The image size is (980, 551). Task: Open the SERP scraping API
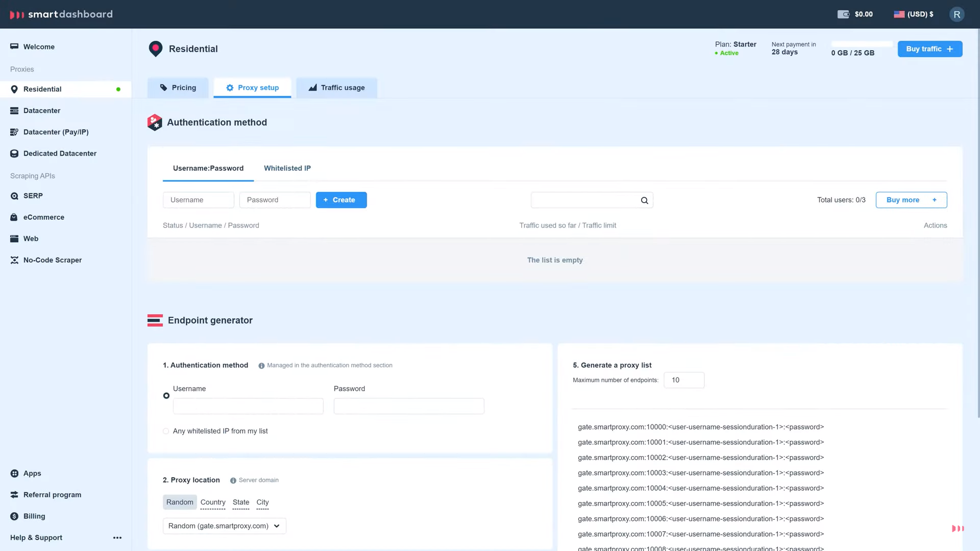coord(33,195)
